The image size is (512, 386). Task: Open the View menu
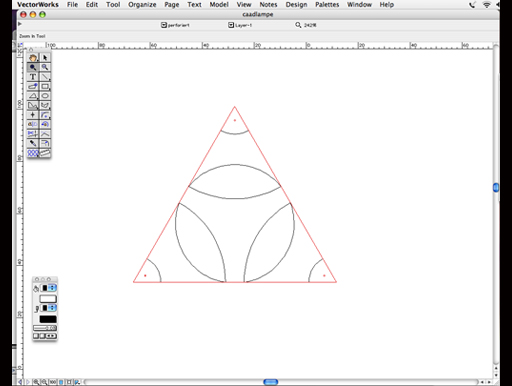tap(244, 5)
